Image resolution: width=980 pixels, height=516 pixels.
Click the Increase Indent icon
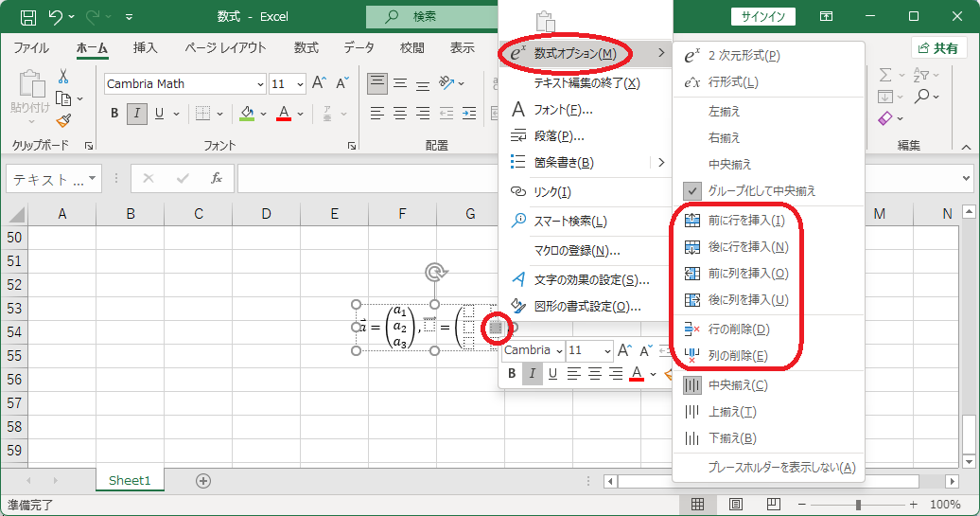tap(469, 114)
